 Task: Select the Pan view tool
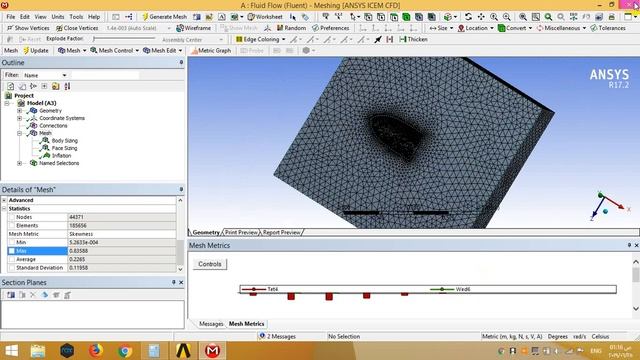481,17
